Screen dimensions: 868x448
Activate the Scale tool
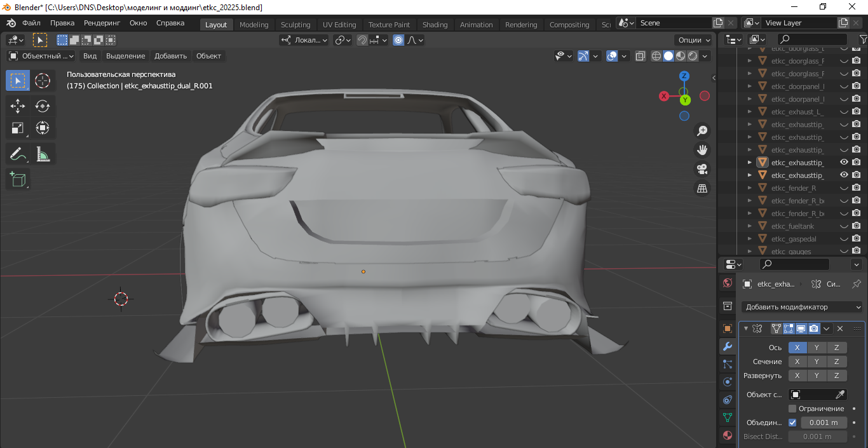tap(18, 128)
